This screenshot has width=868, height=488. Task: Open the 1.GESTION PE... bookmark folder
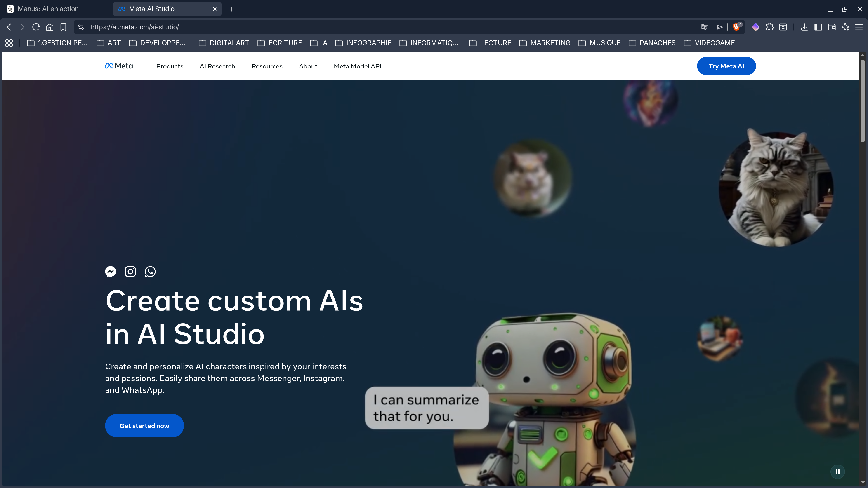click(x=57, y=43)
